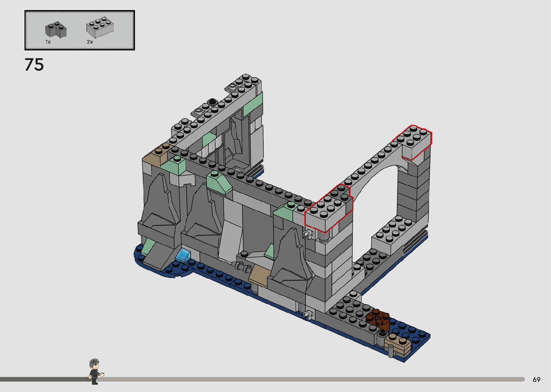
Task: Click the minifigure on the progress bar
Action: 95,371
